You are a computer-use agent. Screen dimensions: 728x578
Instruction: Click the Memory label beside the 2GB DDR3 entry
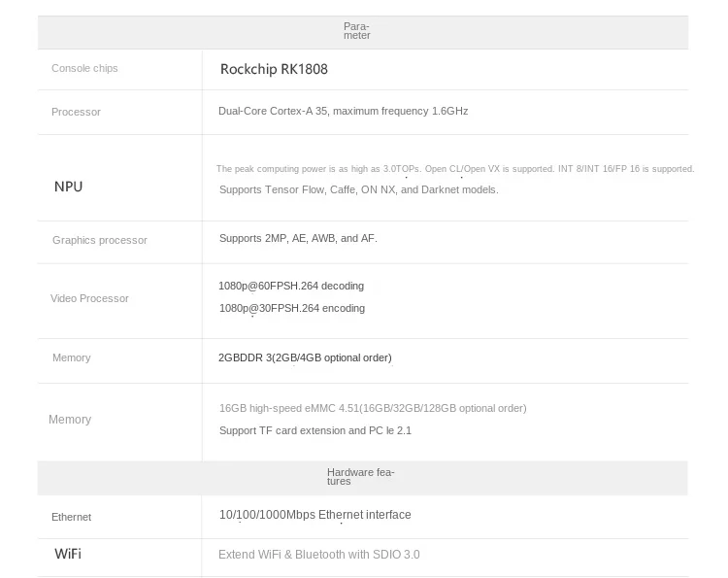point(71,358)
